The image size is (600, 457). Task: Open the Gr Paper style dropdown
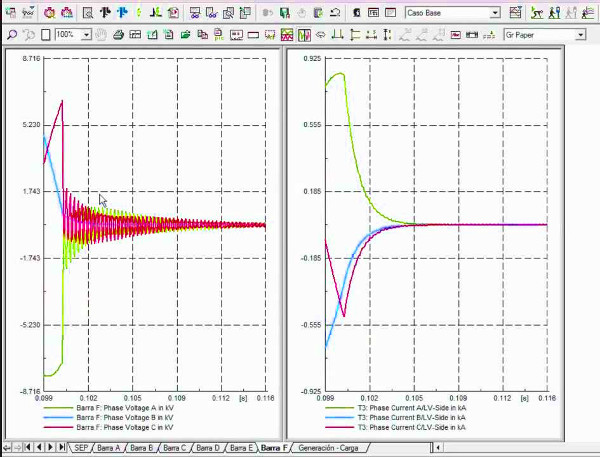tap(581, 35)
